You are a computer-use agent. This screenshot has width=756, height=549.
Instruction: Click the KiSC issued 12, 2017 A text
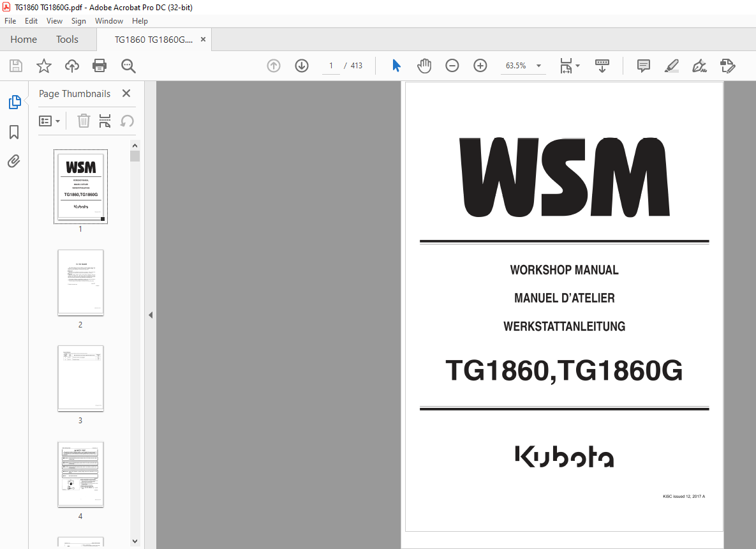point(684,497)
